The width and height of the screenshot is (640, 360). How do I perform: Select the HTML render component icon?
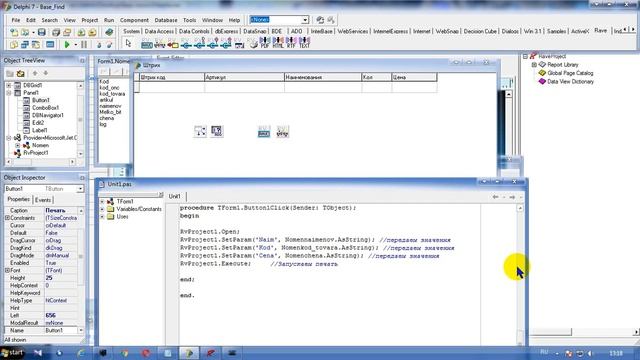(x=278, y=43)
